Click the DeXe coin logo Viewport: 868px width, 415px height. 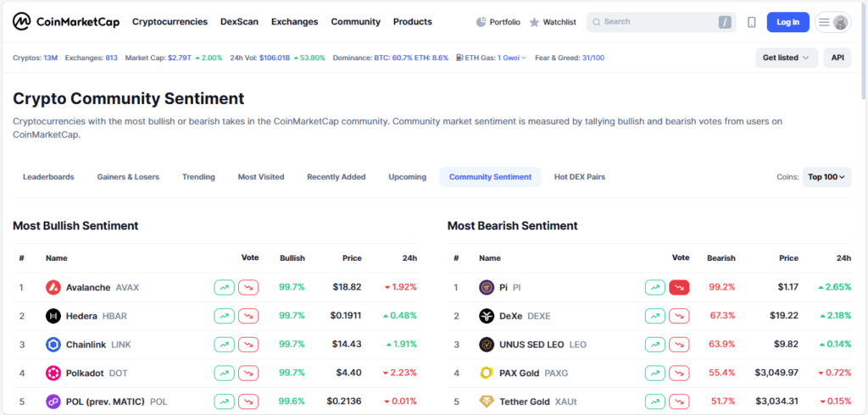[x=486, y=316]
